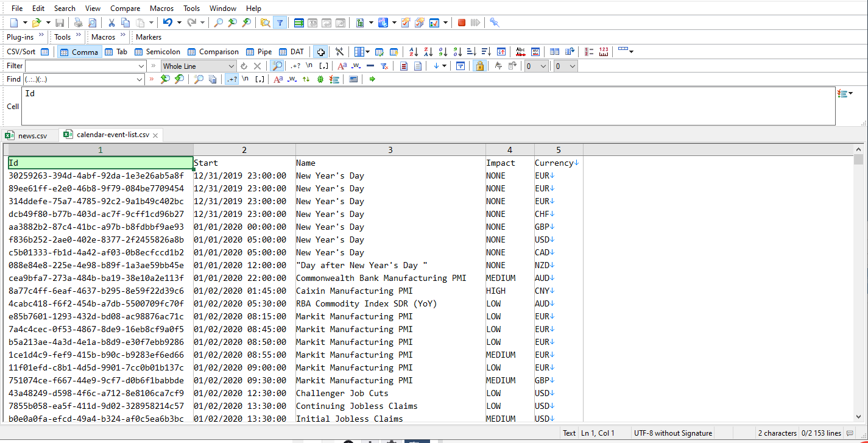Click the Cut scissors icon
Viewport: 868px width, 443px height.
(x=111, y=23)
